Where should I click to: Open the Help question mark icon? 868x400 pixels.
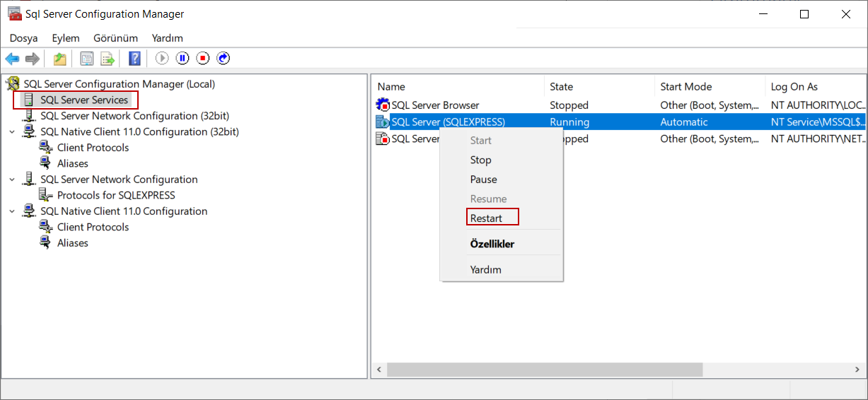click(x=134, y=59)
